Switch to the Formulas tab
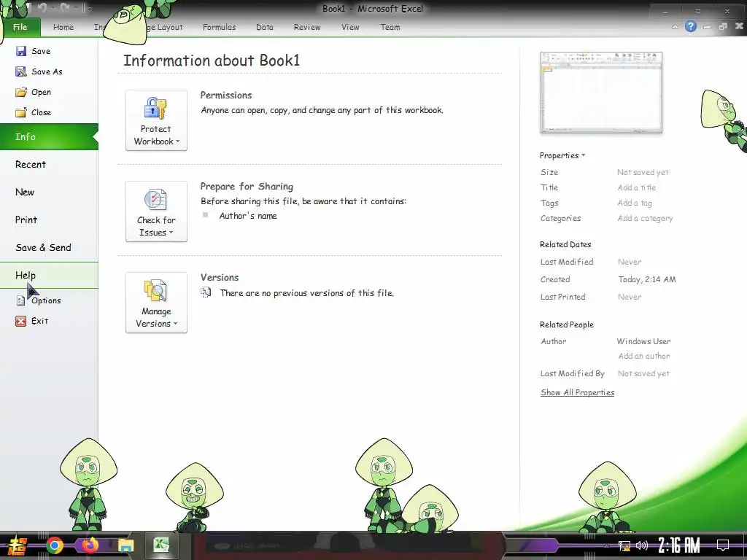Image resolution: width=747 pixels, height=560 pixels. [x=219, y=27]
